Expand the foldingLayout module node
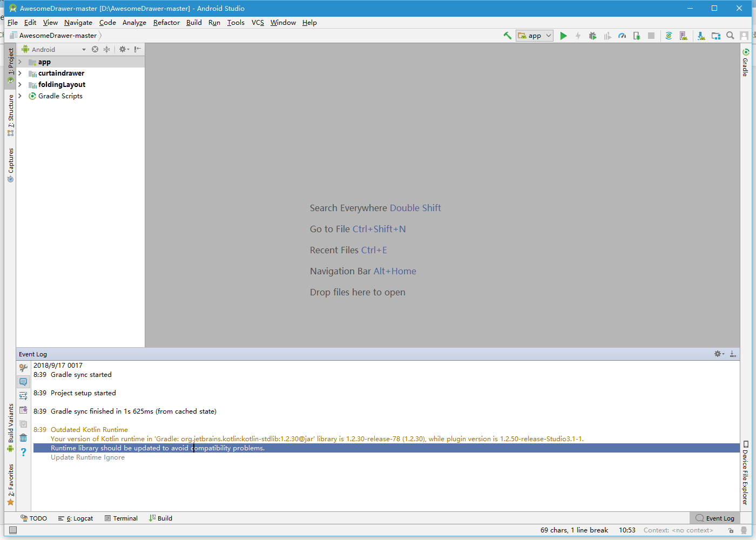 click(20, 85)
